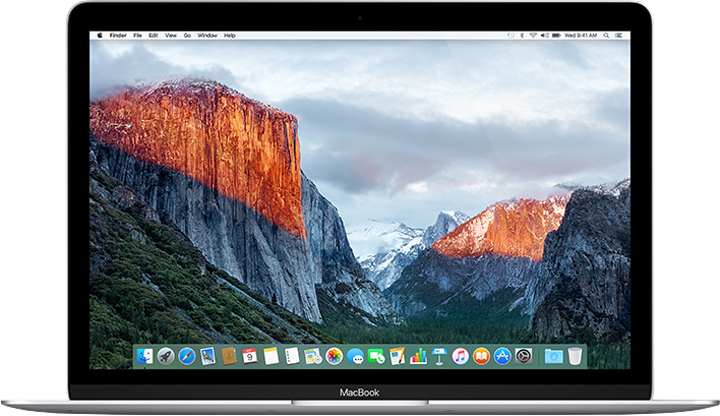720x416 pixels.
Task: Open the Apple menu
Action: pos(100,35)
